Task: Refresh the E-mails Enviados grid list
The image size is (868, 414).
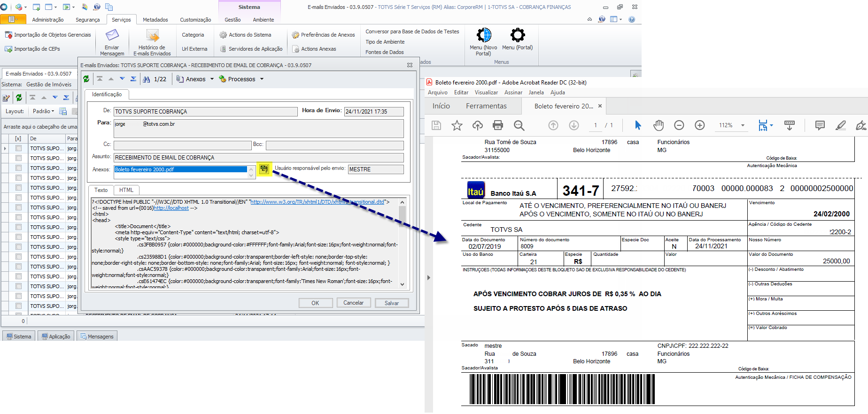Action: click(x=19, y=98)
